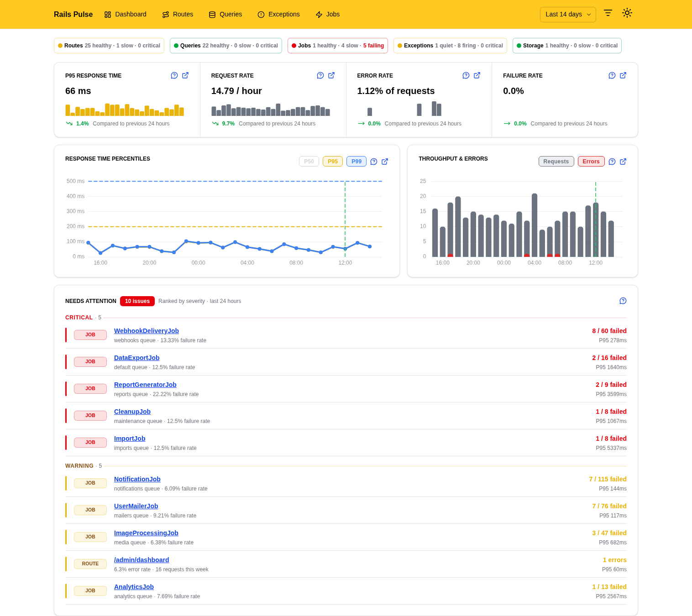Click the 1.12% of requests value
The image size is (692, 616).
pyautogui.click(x=396, y=91)
